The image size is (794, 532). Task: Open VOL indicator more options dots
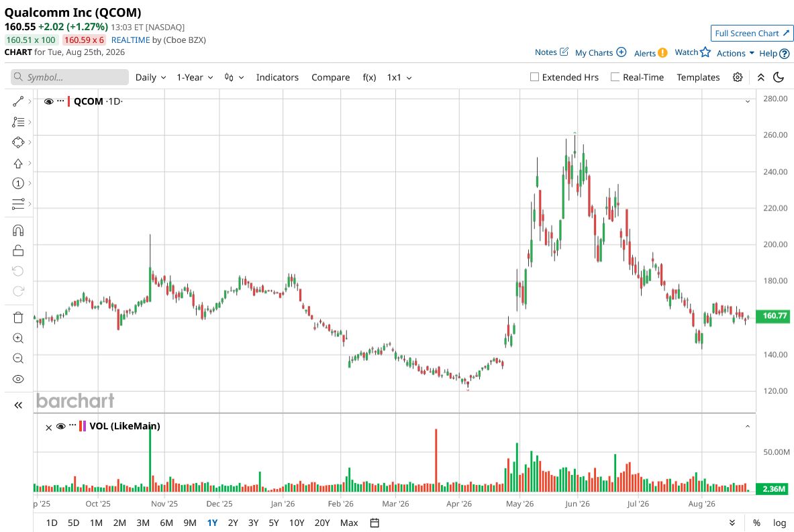(x=72, y=425)
